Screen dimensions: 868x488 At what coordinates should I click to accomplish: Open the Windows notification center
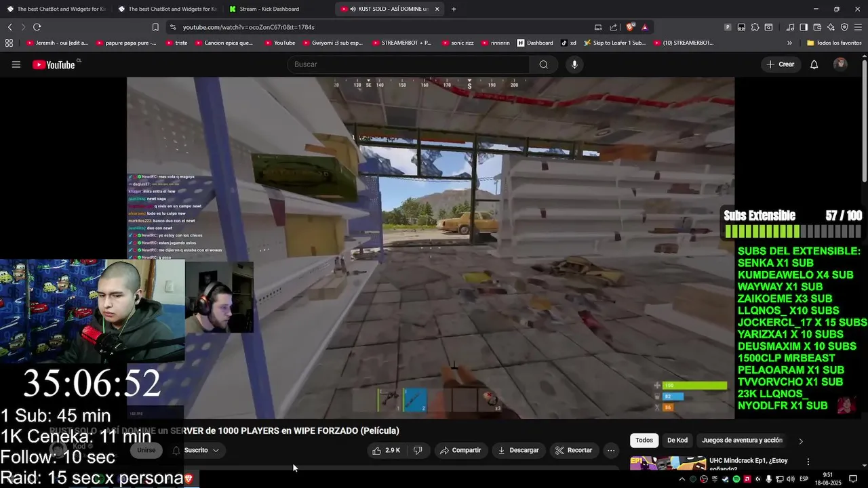(x=853, y=479)
